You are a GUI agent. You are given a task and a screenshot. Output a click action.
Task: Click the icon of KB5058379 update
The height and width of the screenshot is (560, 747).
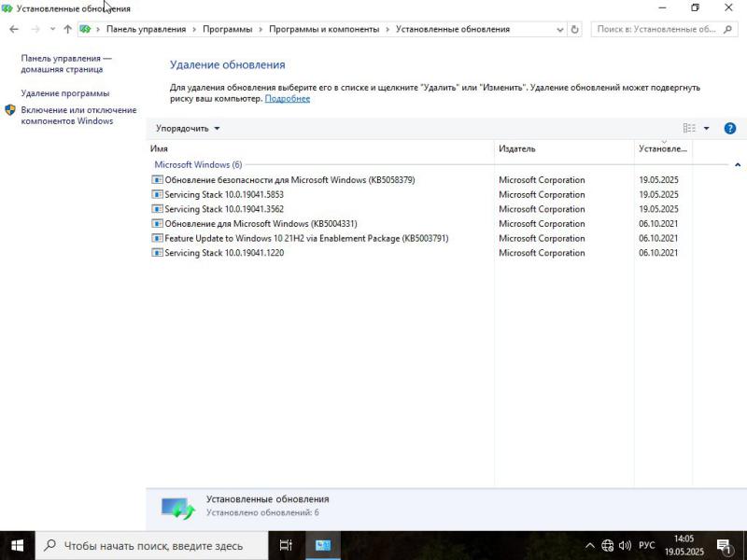157,180
